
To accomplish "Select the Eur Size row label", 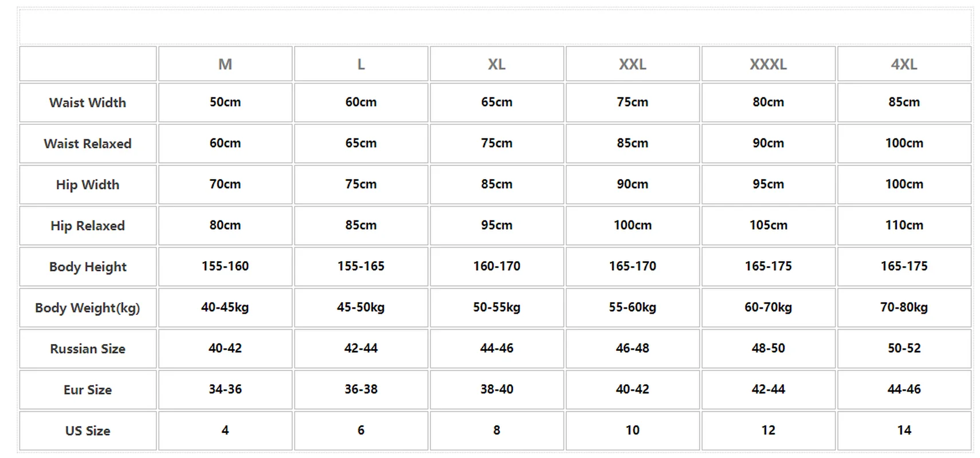I will click(88, 390).
